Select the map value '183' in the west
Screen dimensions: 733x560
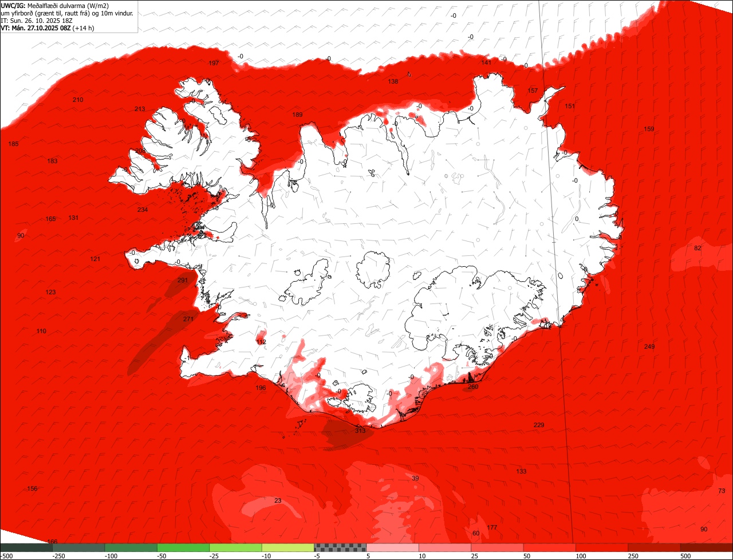pos(52,161)
